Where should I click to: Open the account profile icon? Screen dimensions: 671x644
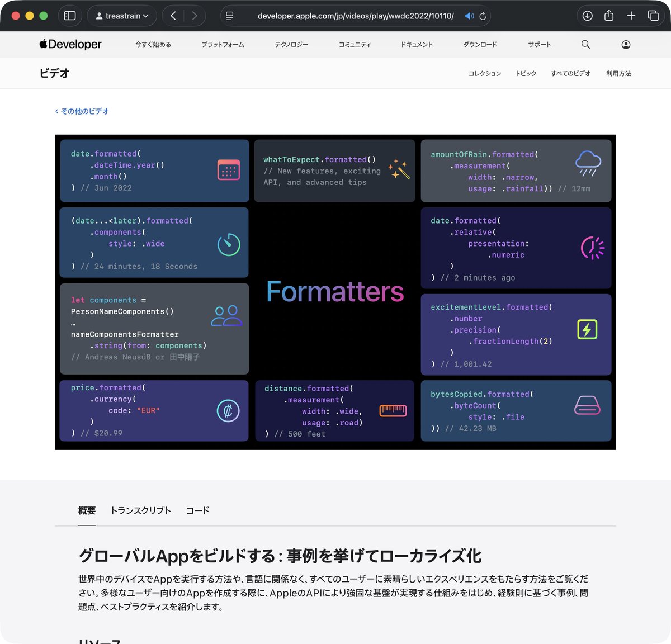click(x=626, y=44)
